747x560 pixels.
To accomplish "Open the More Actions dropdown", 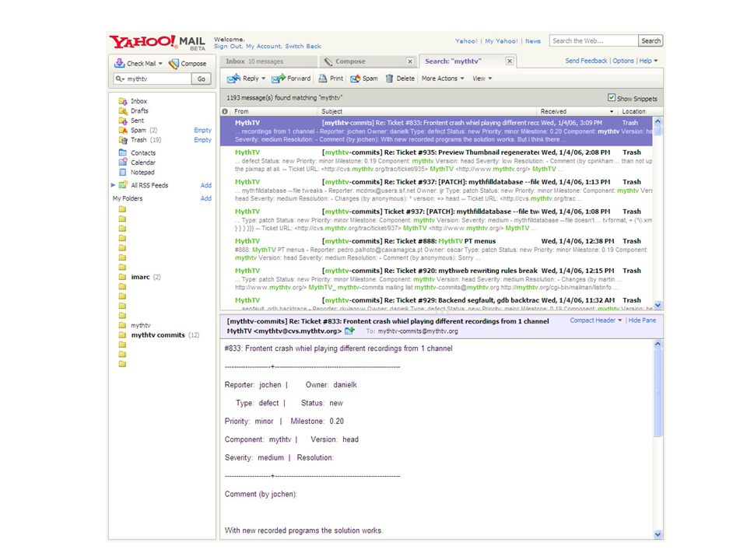I will (x=443, y=79).
